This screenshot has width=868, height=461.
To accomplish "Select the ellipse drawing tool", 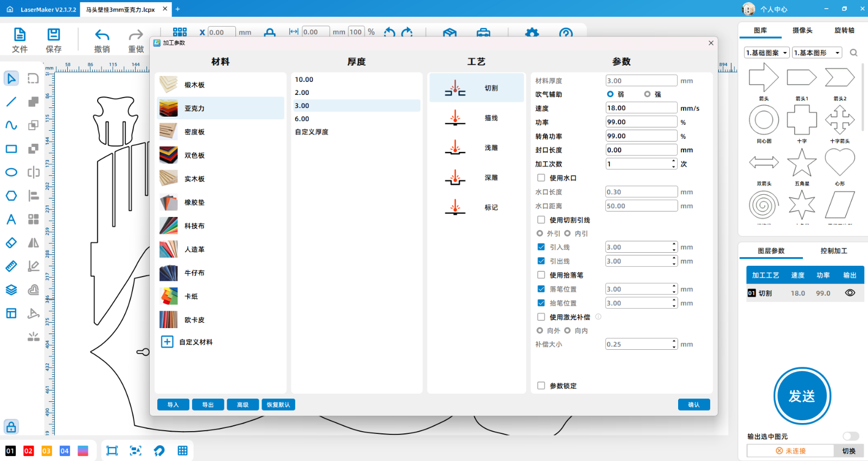I will click(11, 172).
